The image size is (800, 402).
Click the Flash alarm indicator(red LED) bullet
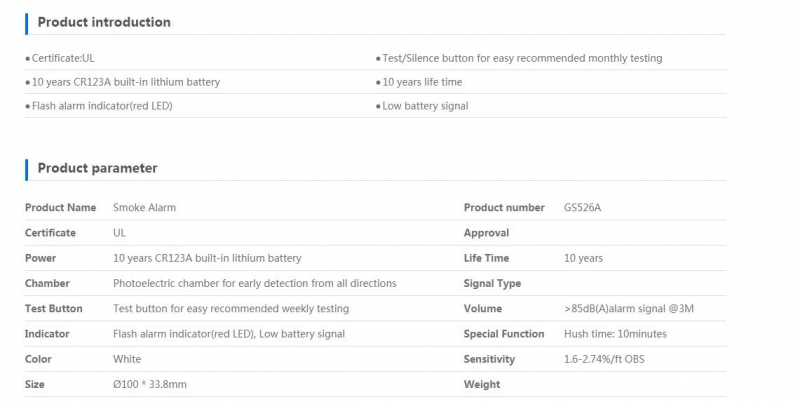pyautogui.click(x=102, y=106)
